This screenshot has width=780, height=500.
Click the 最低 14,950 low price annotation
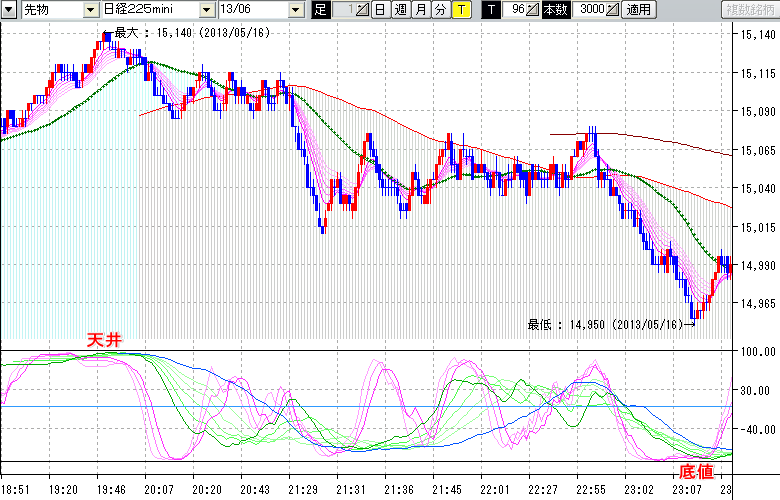click(604, 324)
